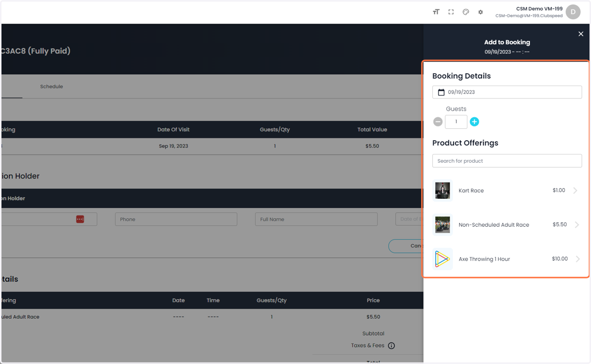
Task: Select the Kart Race product name
Action: click(x=471, y=190)
